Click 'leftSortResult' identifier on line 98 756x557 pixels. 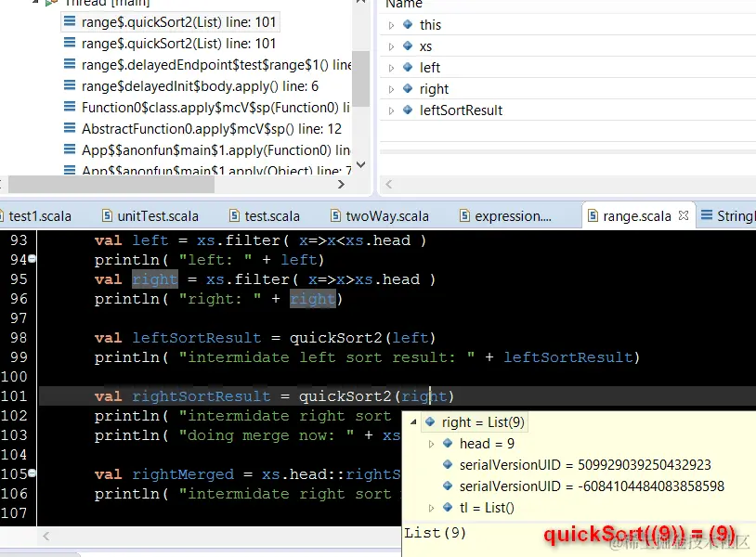197,338
